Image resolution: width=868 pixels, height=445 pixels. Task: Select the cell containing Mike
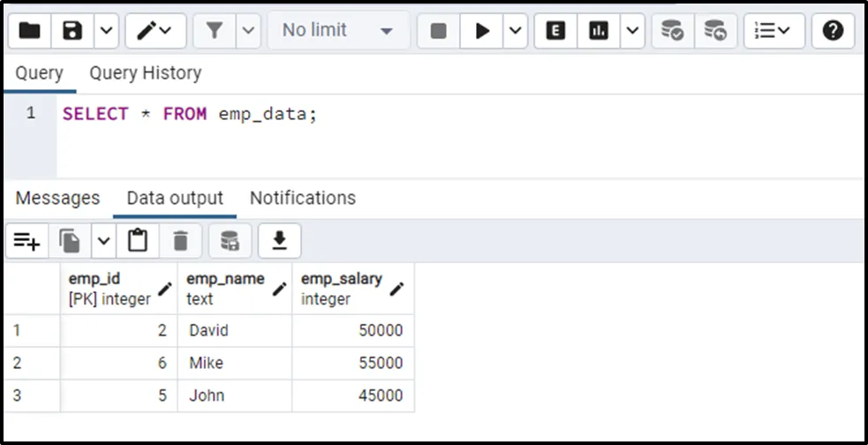[234, 363]
